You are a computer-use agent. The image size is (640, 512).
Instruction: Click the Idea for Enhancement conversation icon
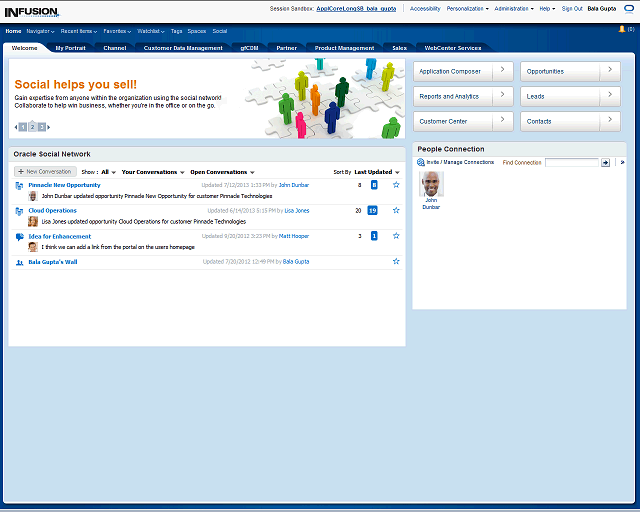click(20, 237)
